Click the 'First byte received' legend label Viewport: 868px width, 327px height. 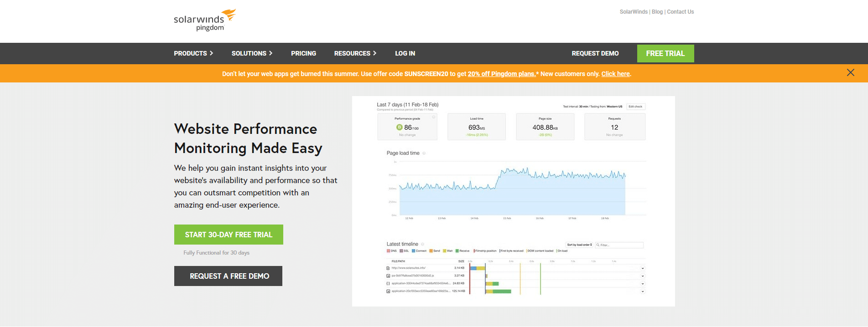(x=512, y=251)
